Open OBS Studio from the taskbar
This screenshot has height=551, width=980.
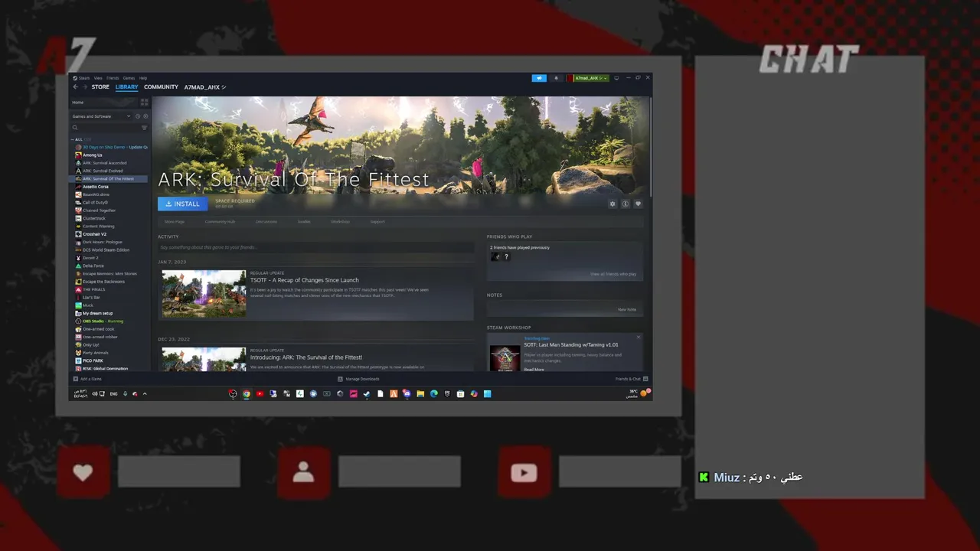(x=233, y=394)
